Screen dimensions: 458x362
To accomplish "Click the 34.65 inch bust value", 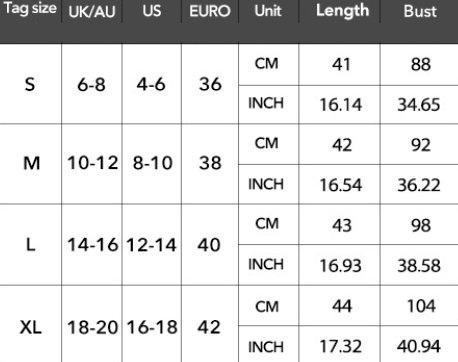I will 419,105.
